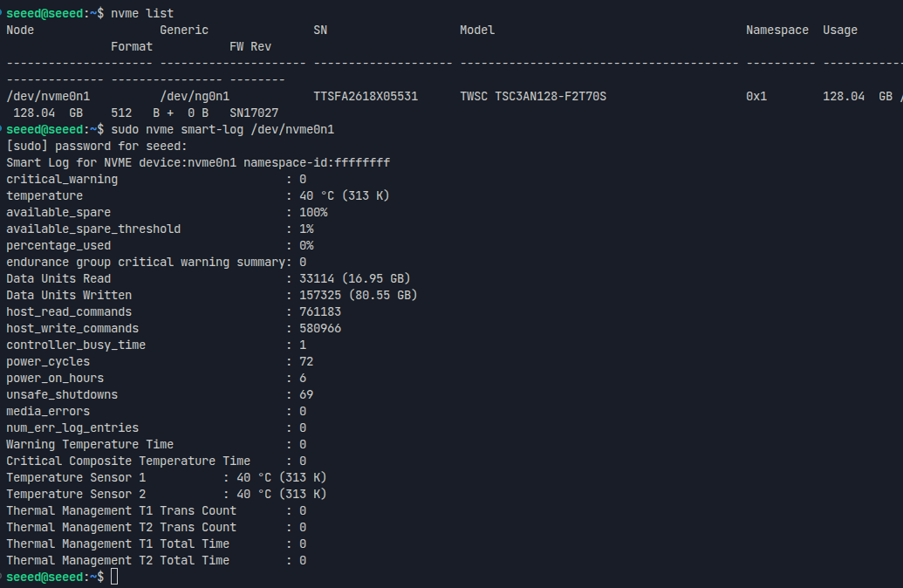The height and width of the screenshot is (588, 903).
Task: Click the power_cycles value 72
Action: click(x=306, y=362)
